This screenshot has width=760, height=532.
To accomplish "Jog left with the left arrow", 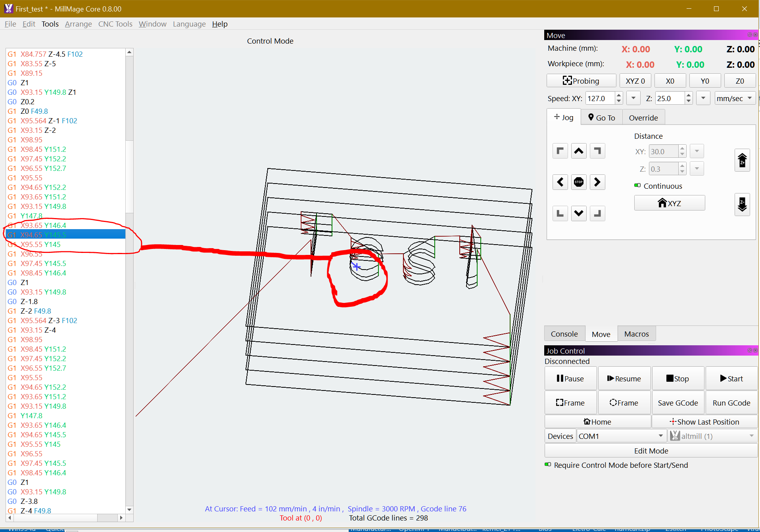I will [560, 182].
